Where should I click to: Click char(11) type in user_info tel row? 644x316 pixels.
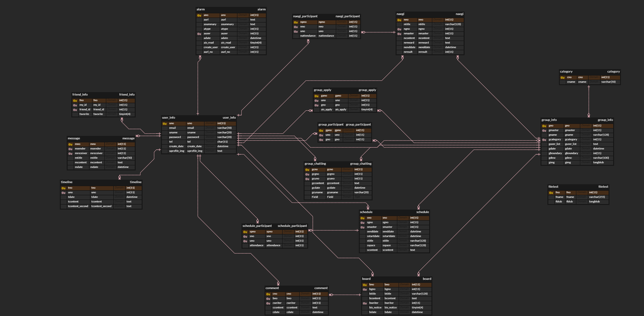pyautogui.click(x=222, y=142)
